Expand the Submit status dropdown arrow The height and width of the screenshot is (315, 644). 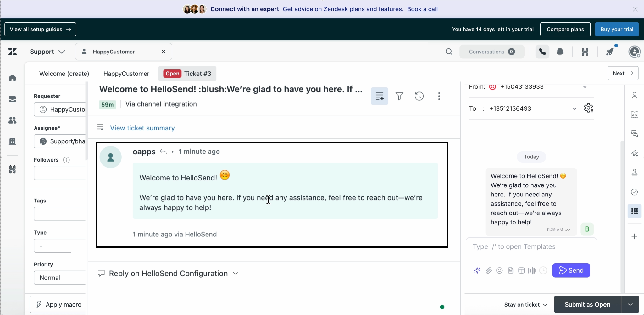tap(630, 305)
